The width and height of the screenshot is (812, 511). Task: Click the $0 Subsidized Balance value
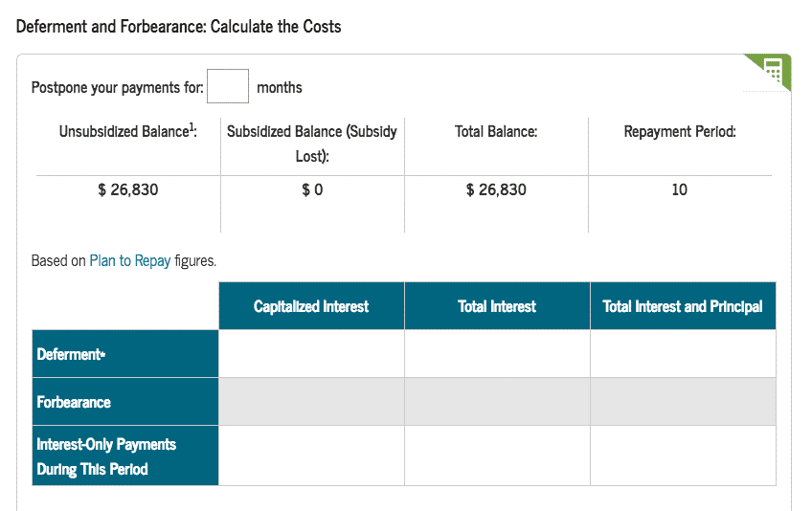tap(312, 189)
